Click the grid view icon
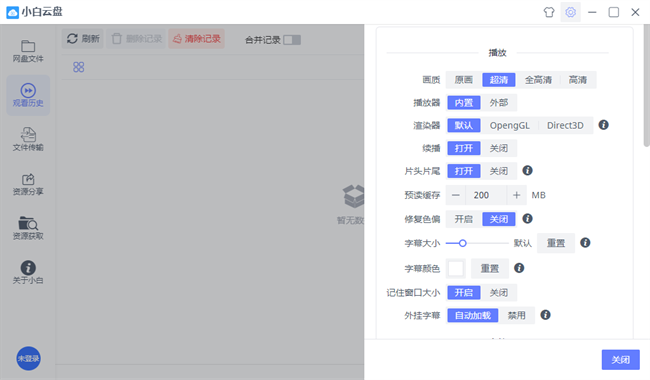This screenshot has height=380, width=650. click(x=78, y=67)
